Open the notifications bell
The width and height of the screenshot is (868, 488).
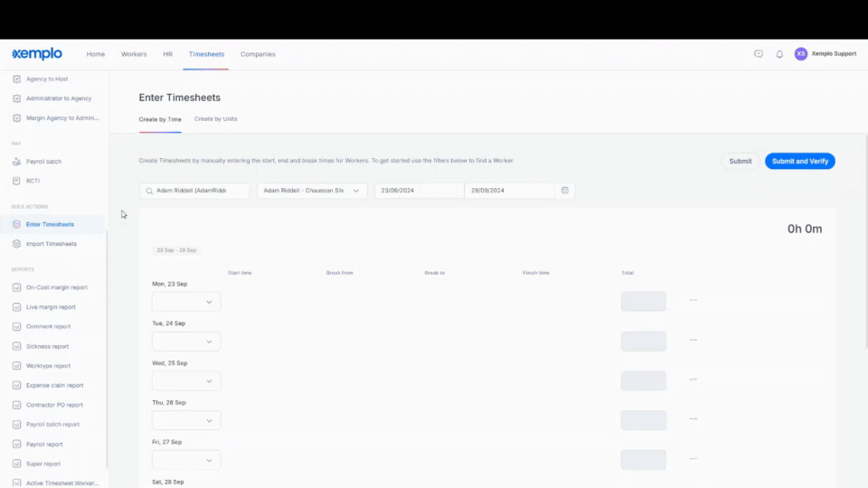pyautogui.click(x=779, y=54)
